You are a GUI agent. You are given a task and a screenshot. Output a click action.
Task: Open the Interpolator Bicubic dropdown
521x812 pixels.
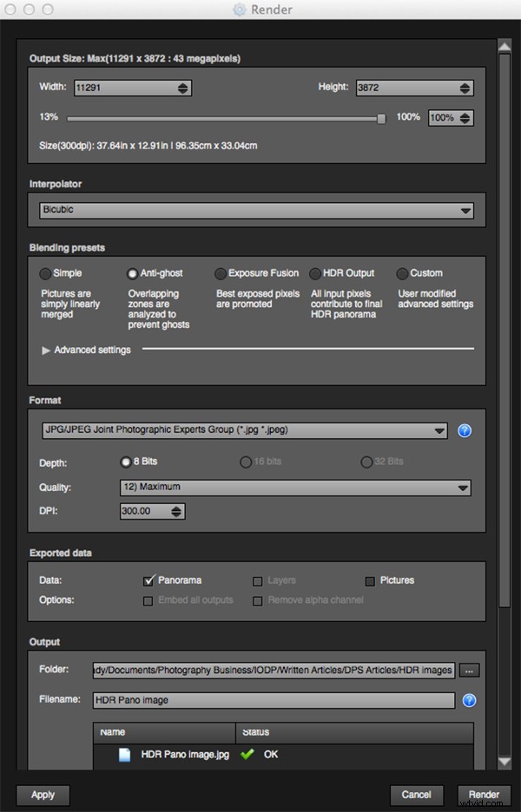tap(257, 210)
